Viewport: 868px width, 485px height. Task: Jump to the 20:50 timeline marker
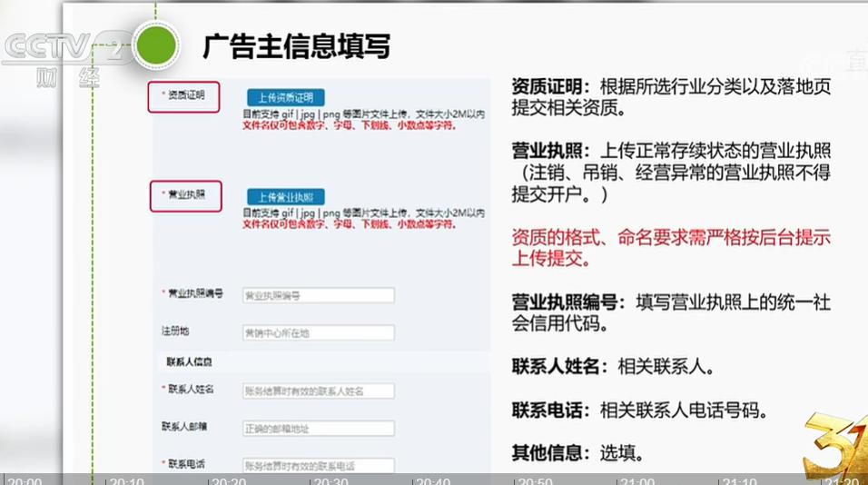coord(536,480)
